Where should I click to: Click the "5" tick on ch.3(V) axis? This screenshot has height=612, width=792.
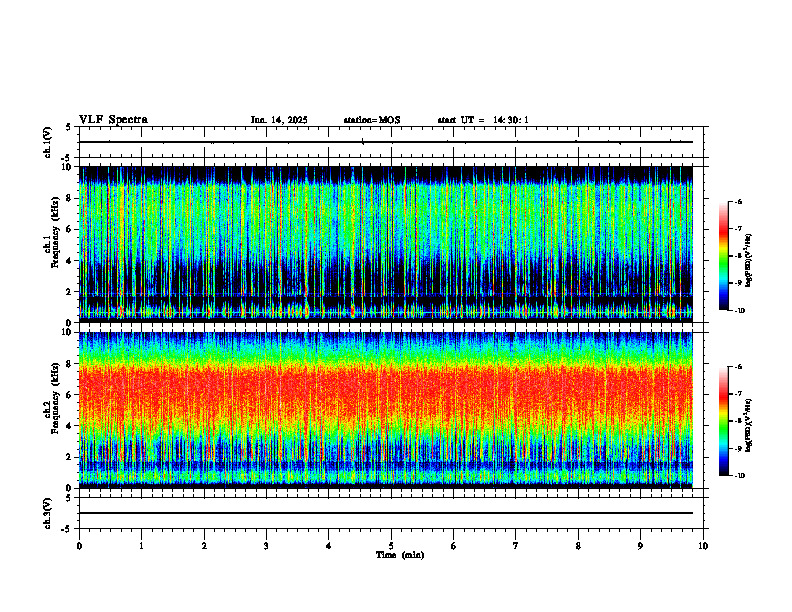click(x=69, y=498)
